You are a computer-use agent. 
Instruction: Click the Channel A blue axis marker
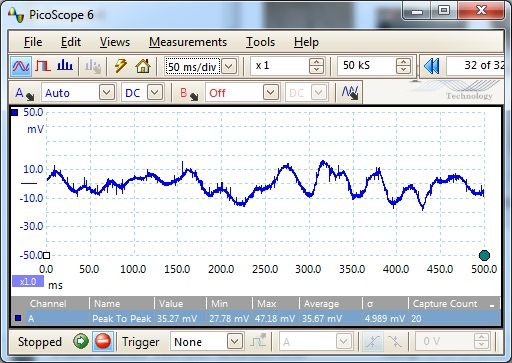pos(14,112)
